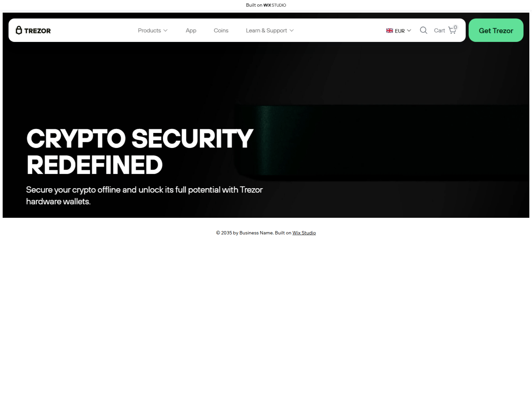Open the shopping cart icon

pos(452,31)
